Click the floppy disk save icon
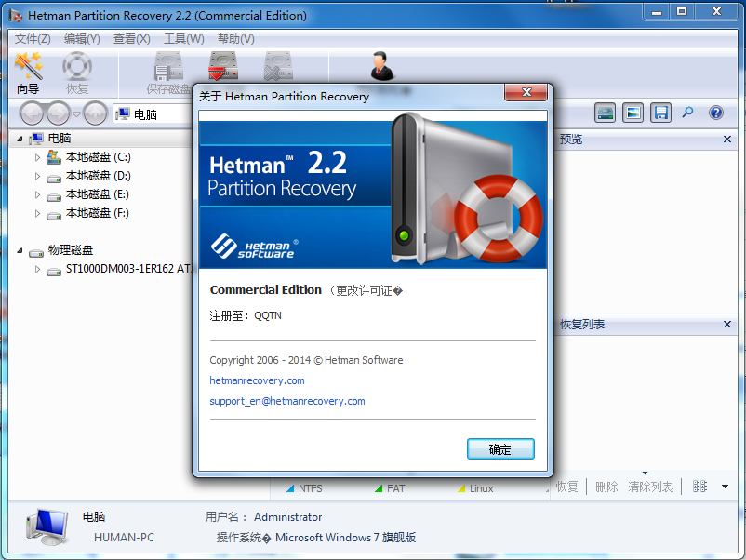The width and height of the screenshot is (746, 560). coord(660,113)
